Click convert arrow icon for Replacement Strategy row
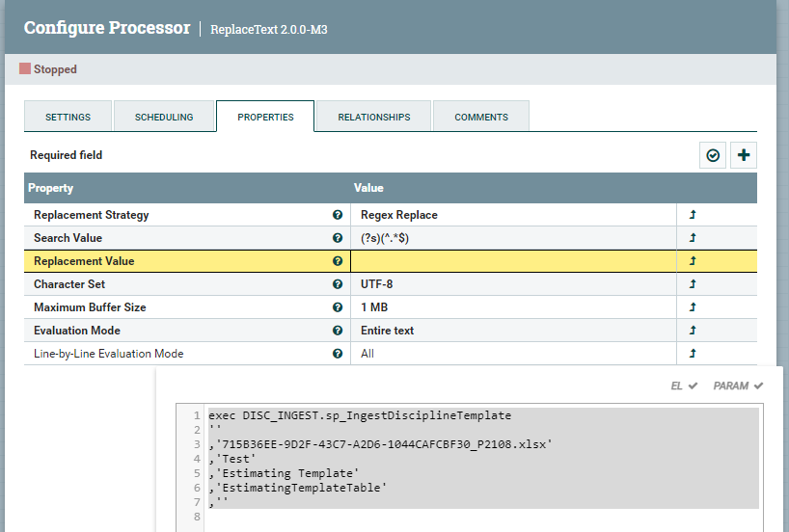 692,215
